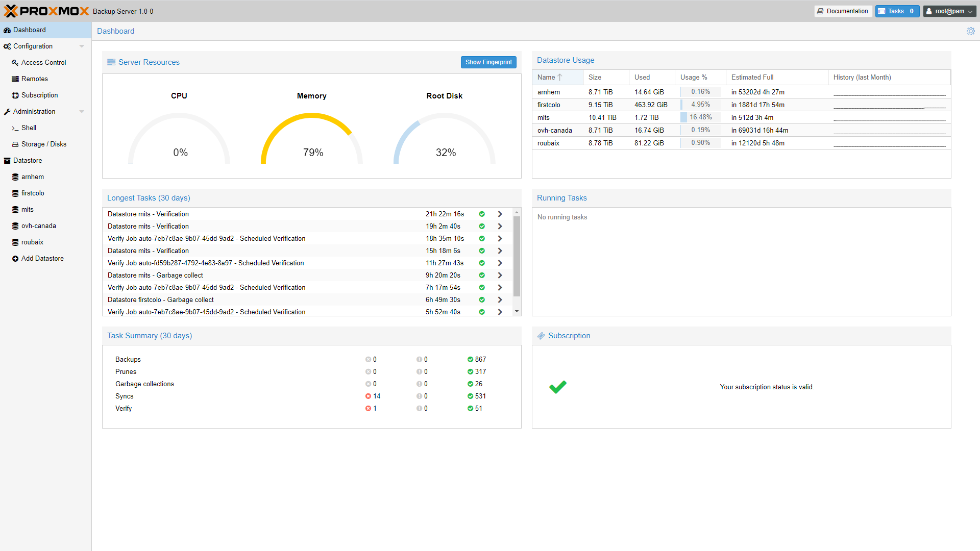Open the Configuration section icon
The width and height of the screenshot is (980, 551).
click(x=8, y=46)
